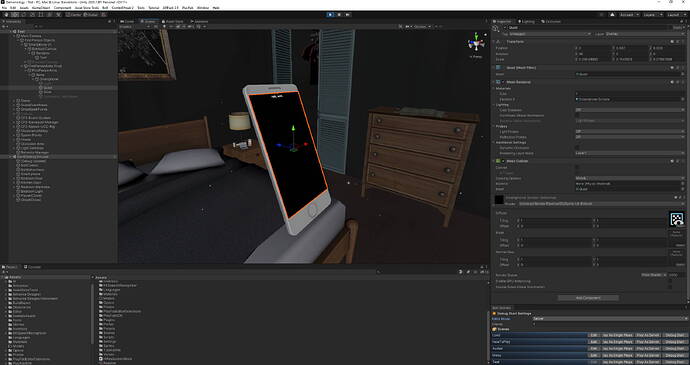
Task: Open the Cast Shadows dropdown
Action: coord(630,110)
